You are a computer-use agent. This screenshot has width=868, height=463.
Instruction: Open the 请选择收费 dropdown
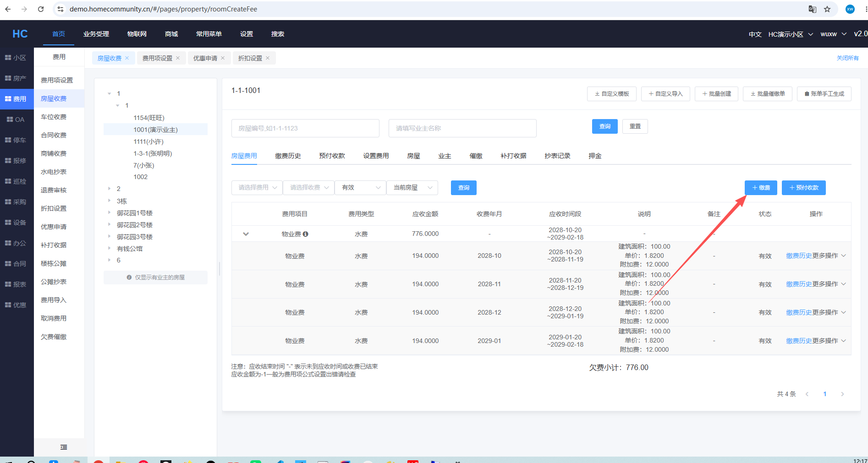coord(308,188)
